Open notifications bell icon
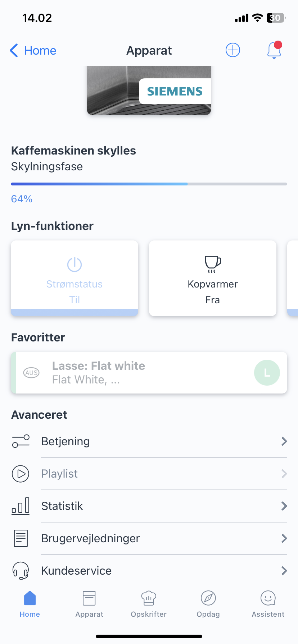This screenshot has width=298, height=644. point(274,50)
